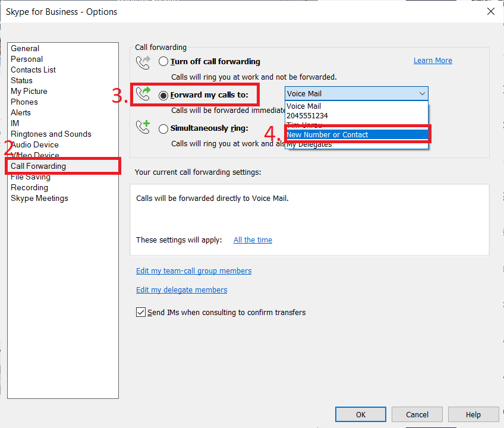Close the Options dialog window

(490, 11)
